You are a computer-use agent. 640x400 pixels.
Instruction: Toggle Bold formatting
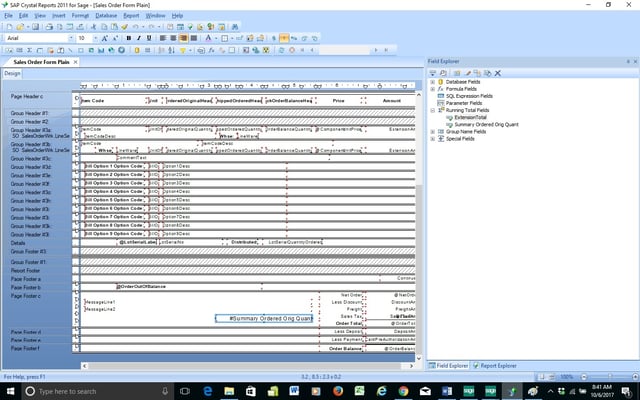point(129,38)
